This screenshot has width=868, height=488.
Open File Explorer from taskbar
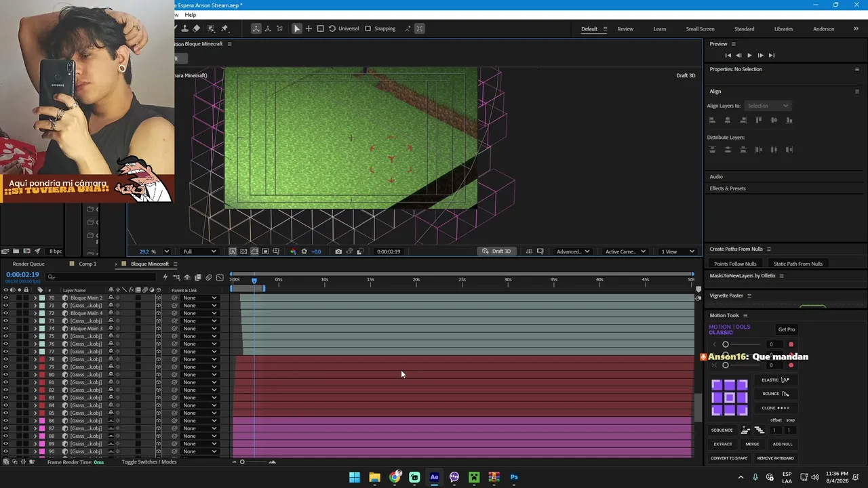374,477
